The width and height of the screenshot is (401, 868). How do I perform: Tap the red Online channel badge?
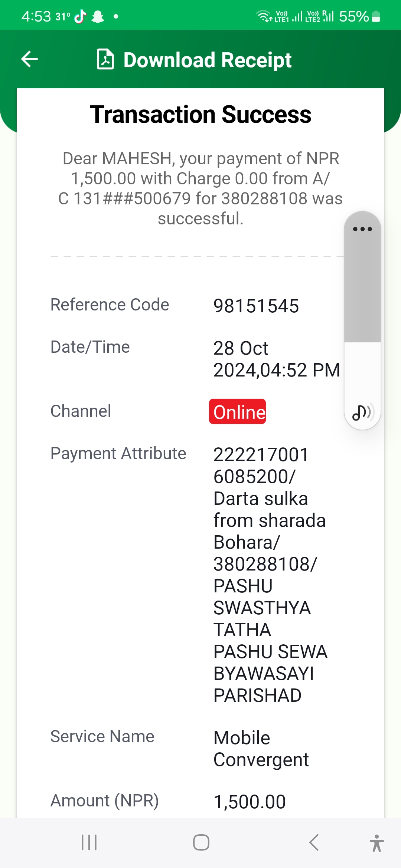click(238, 411)
